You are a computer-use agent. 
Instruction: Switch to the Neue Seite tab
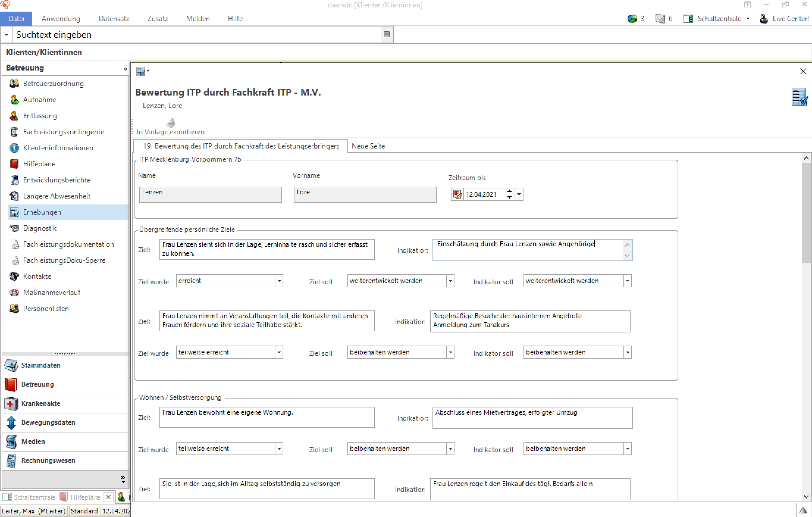(368, 146)
